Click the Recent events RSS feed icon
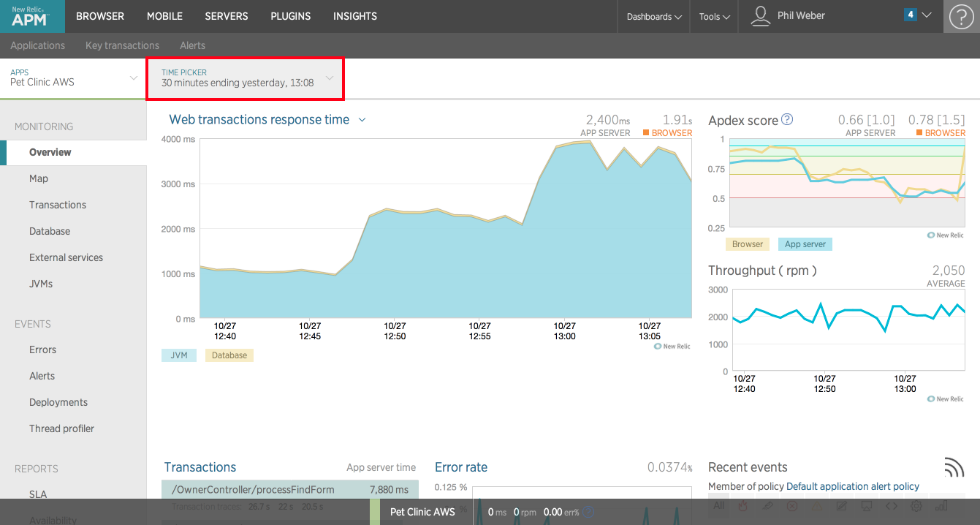 click(x=954, y=467)
